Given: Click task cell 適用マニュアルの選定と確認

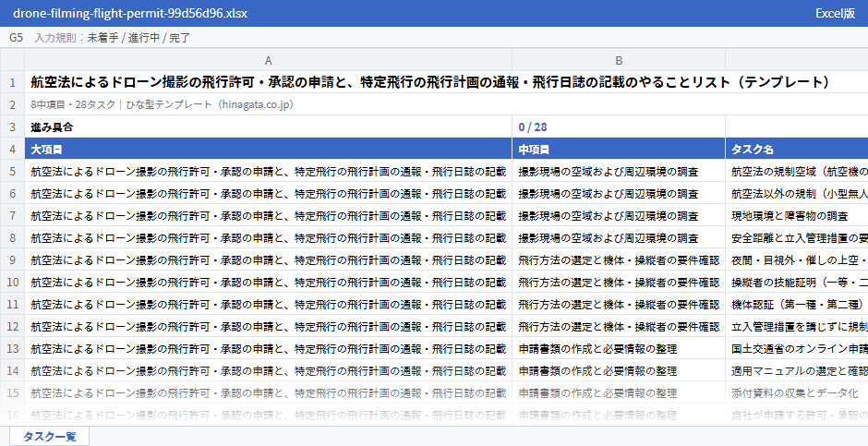Looking at the screenshot, I should (x=797, y=370).
